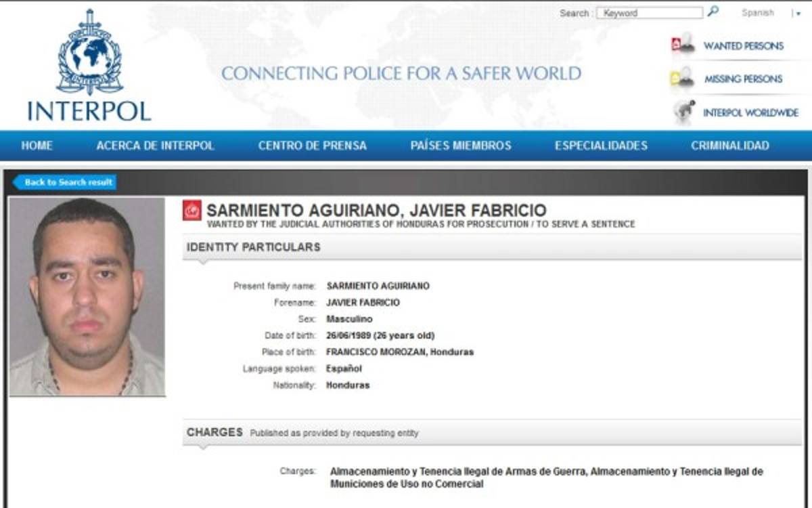Image resolution: width=812 pixels, height=508 pixels.
Task: Select the Spanish language selector
Action: (x=757, y=13)
